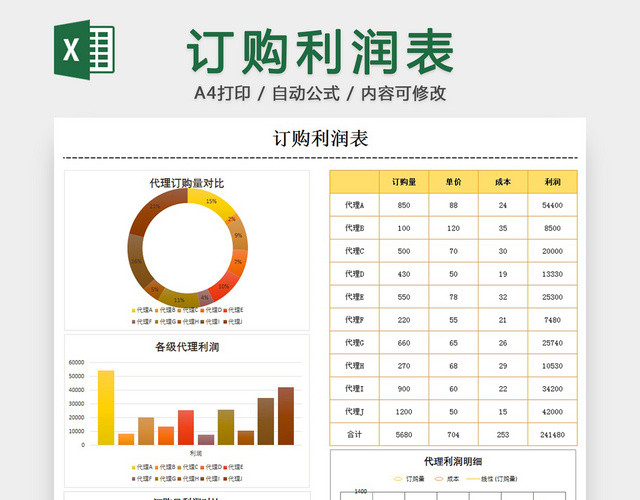Select 代理E unit price cell 78
Viewport: 640px width, 500px height.
(453, 297)
